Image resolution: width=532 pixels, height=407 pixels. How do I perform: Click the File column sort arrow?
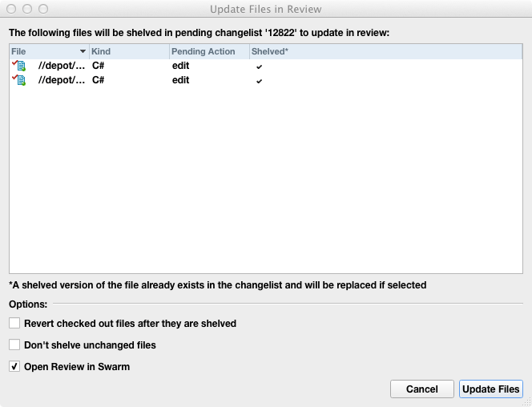tap(83, 51)
